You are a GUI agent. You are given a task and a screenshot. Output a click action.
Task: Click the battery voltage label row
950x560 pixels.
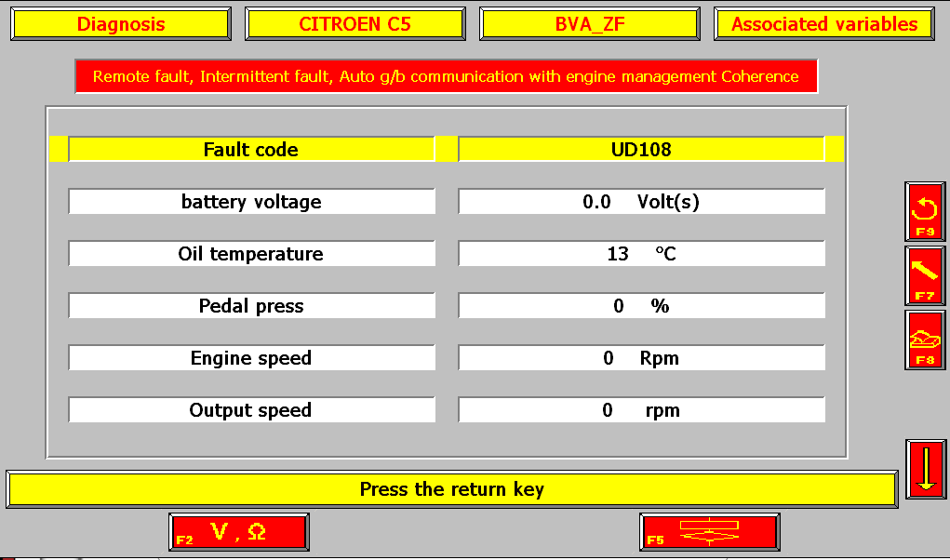(251, 202)
